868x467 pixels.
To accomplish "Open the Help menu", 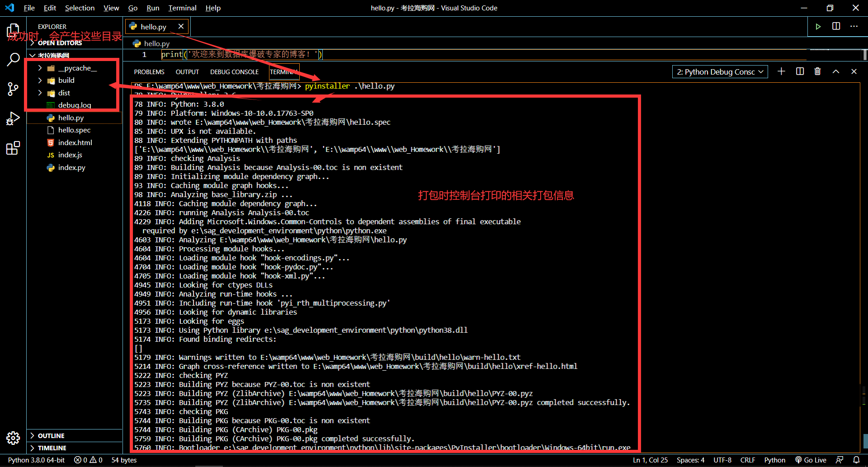I will [x=213, y=8].
